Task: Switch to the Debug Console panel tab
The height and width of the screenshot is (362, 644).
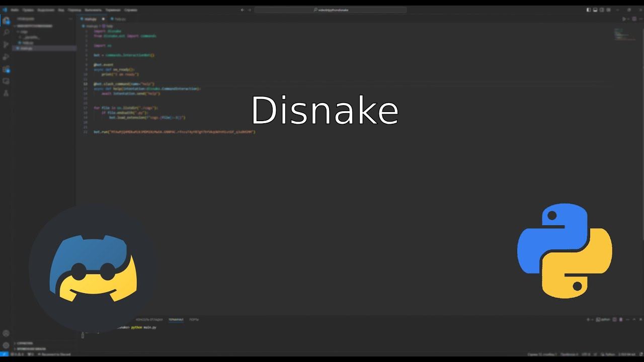Action: [149, 320]
